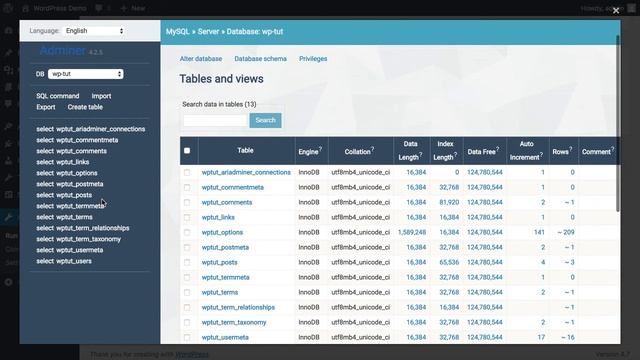Select data from wptut_commentmeta in sidebar
Screen dimensions: 640x360
pos(45,140)
